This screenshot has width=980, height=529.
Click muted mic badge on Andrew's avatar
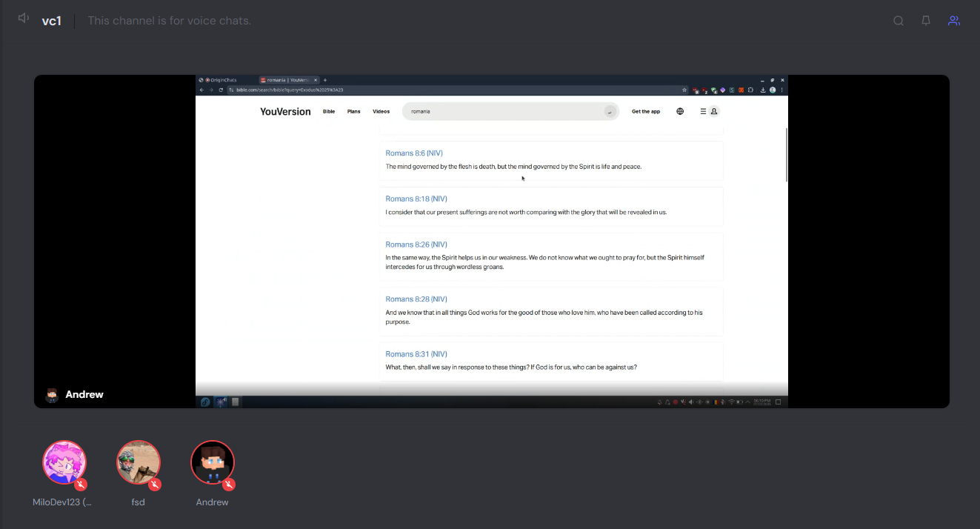[229, 485]
